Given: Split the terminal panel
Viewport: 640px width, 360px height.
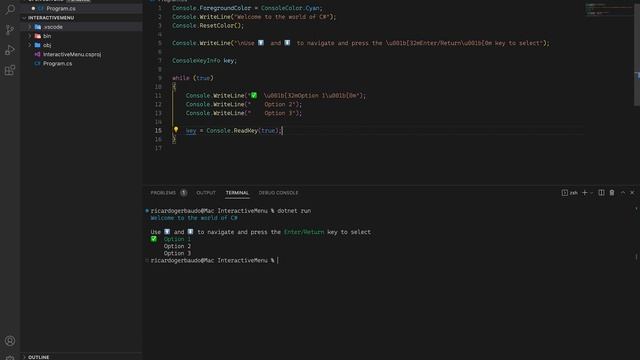Looking at the screenshot, I should [x=601, y=193].
